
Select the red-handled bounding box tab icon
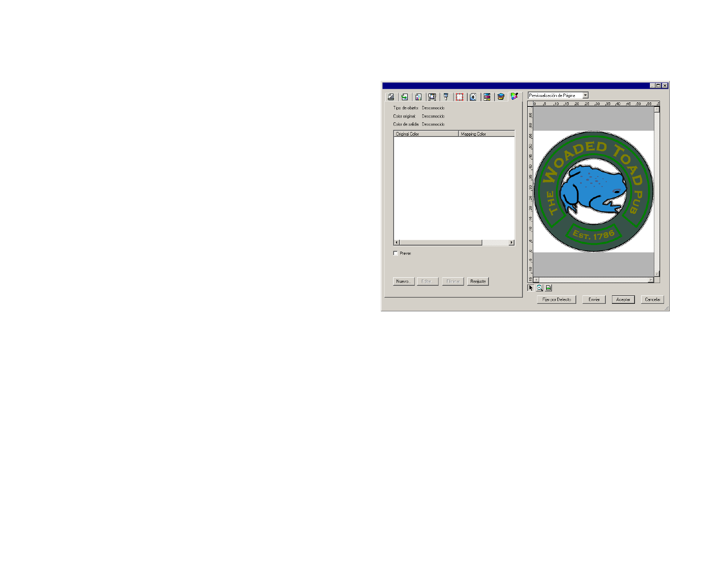pos(459,97)
